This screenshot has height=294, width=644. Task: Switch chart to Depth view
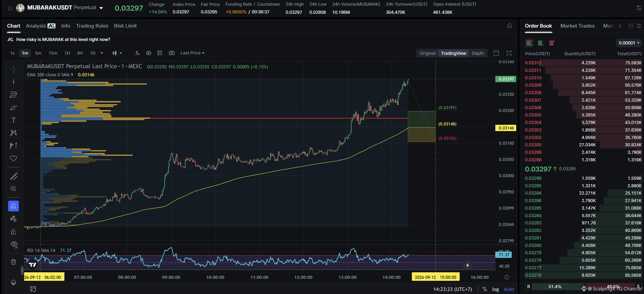tap(477, 53)
